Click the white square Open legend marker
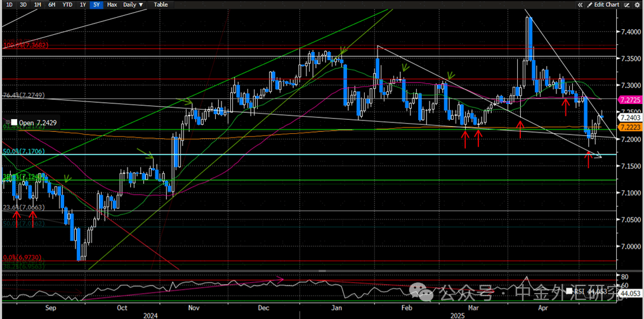Screen dimensions: 644x319 tap(14, 122)
